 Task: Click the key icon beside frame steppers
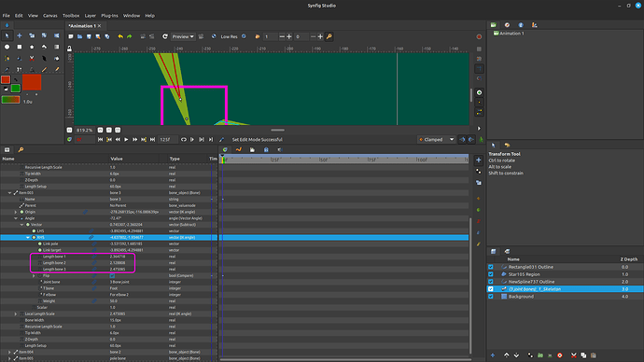coord(329,36)
